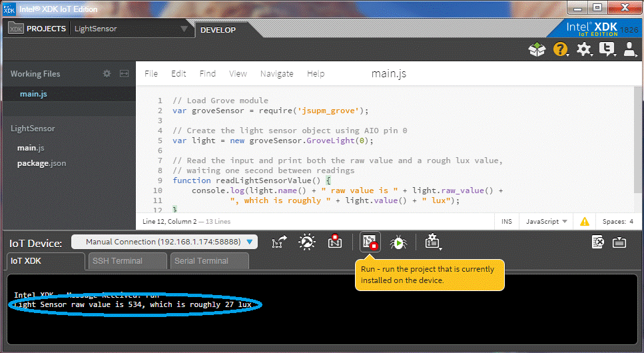Toggle the INS insert mode indicator

(x=507, y=222)
